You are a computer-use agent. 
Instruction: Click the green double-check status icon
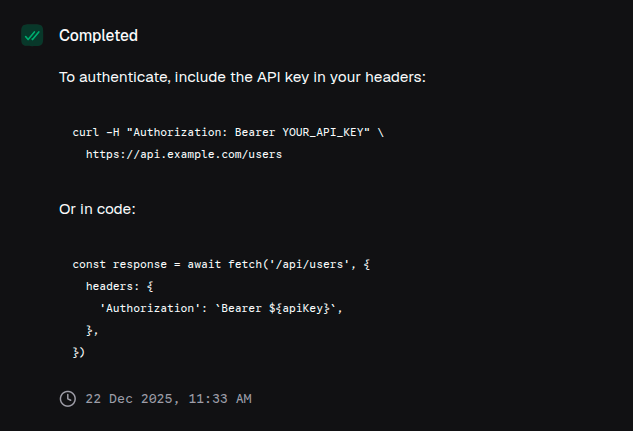(x=32, y=35)
